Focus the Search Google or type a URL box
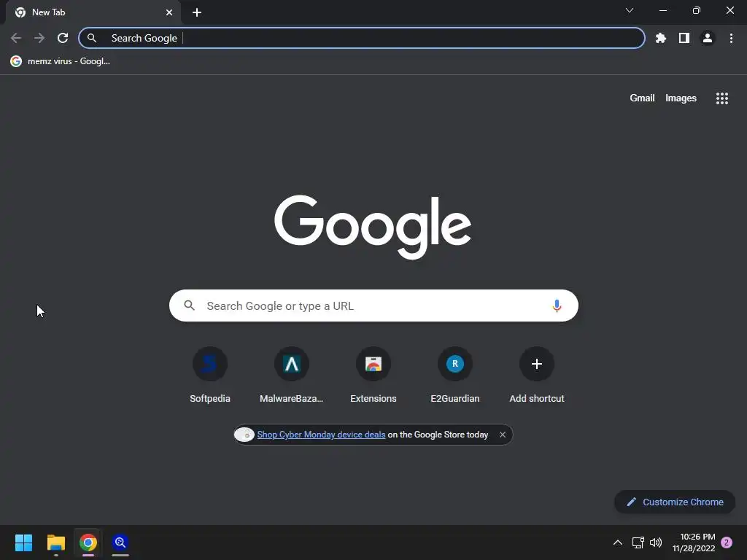Viewport: 747px width, 560px height. 373,306
